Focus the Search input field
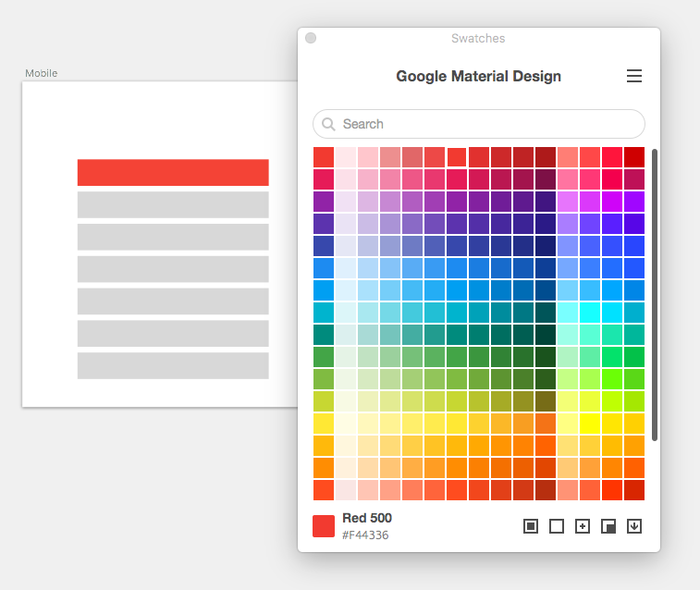This screenshot has width=700, height=590. [x=479, y=124]
